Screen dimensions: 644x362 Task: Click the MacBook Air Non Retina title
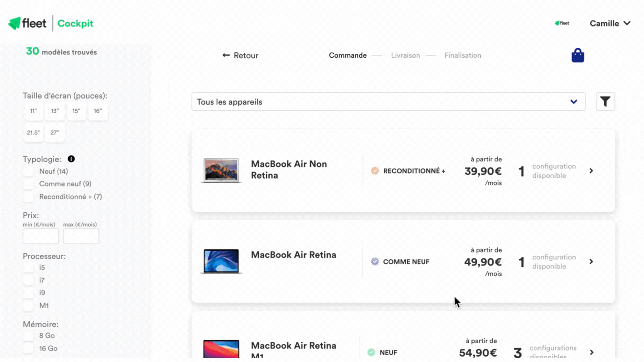click(289, 170)
